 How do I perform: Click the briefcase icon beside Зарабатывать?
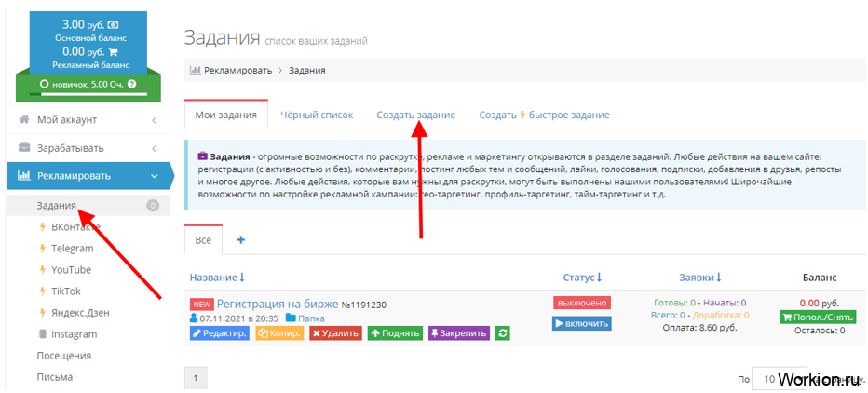[x=24, y=148]
